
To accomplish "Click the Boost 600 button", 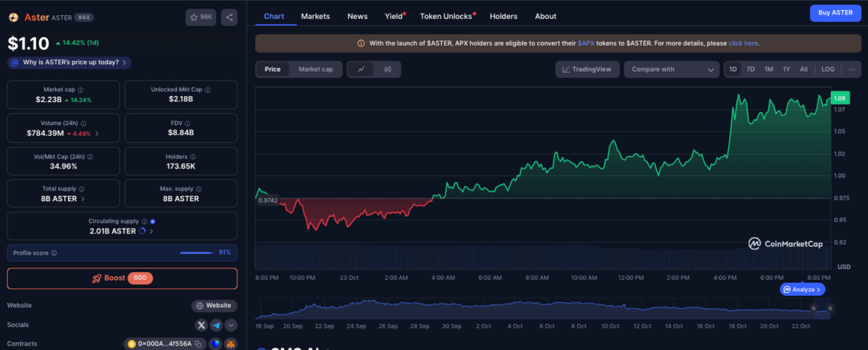I will click(122, 278).
